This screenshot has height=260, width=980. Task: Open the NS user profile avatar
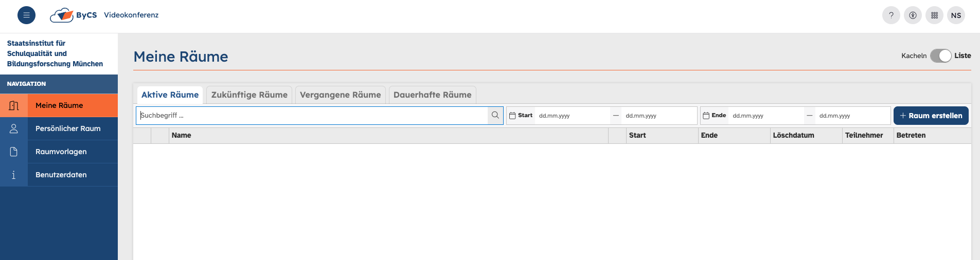956,15
